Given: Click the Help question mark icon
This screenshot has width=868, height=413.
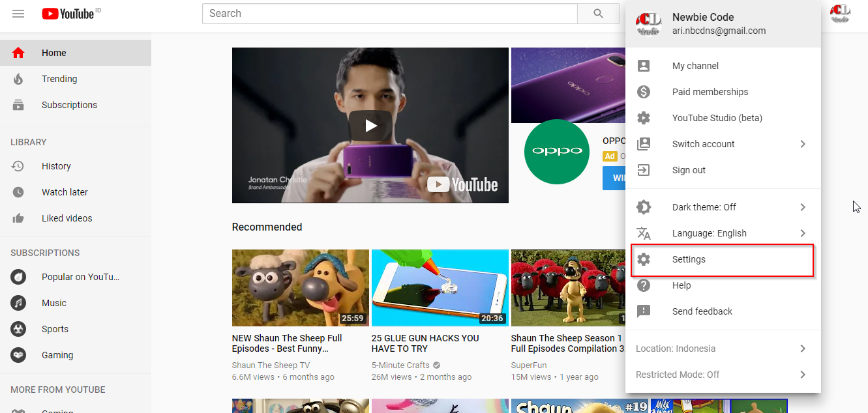Looking at the screenshot, I should [x=644, y=285].
